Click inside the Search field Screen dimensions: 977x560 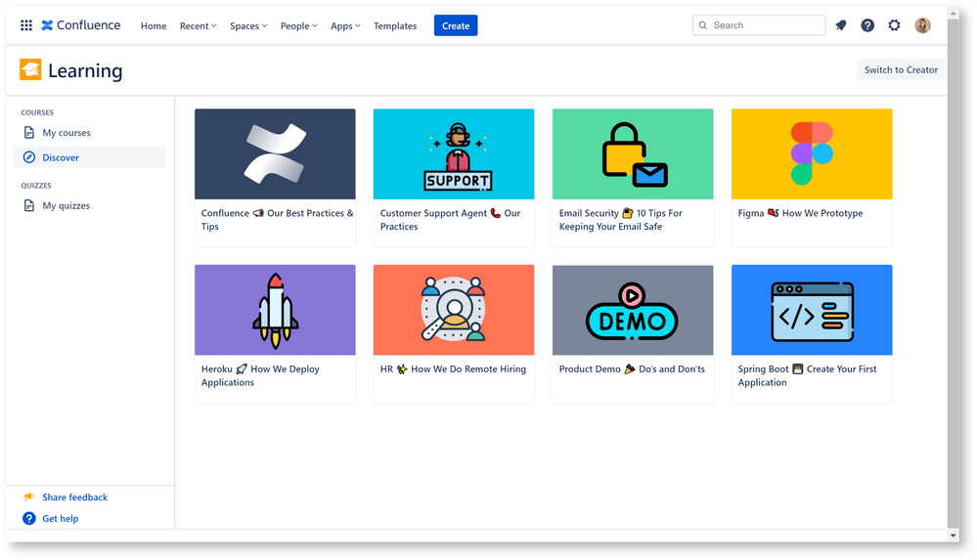click(x=759, y=25)
